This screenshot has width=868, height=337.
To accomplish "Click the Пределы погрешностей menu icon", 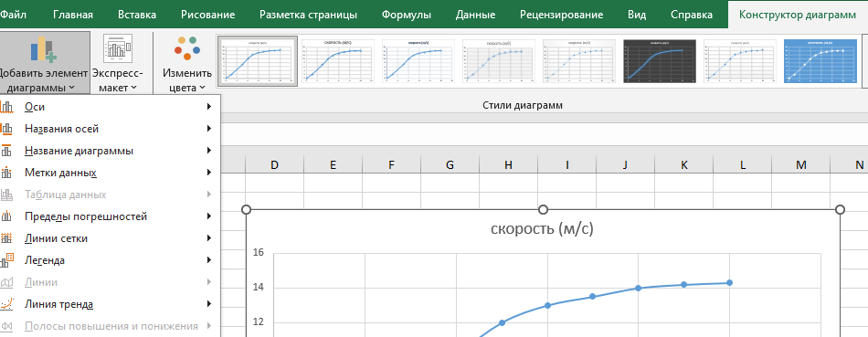I will 6,216.
